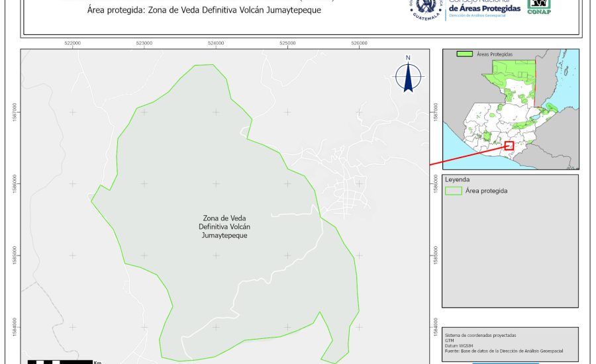Screen dimensions: 596x364
Task: Click the CONAP logo
Action: click(539, 7)
